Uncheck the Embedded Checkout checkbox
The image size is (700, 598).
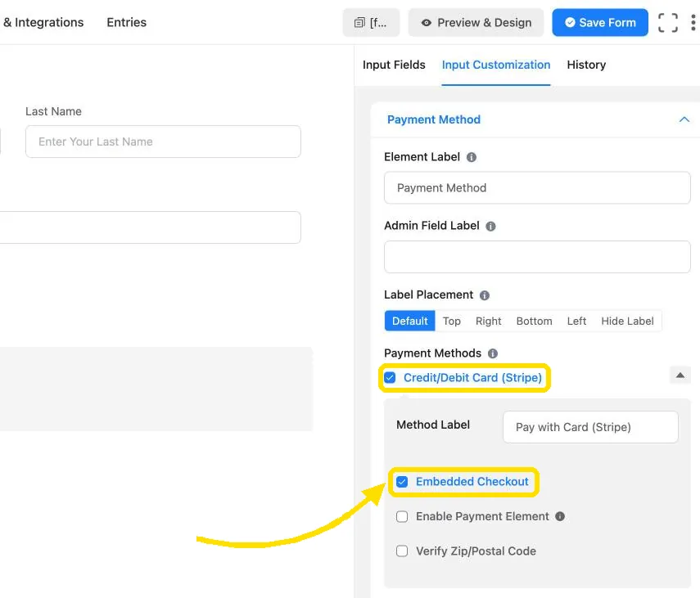click(402, 482)
